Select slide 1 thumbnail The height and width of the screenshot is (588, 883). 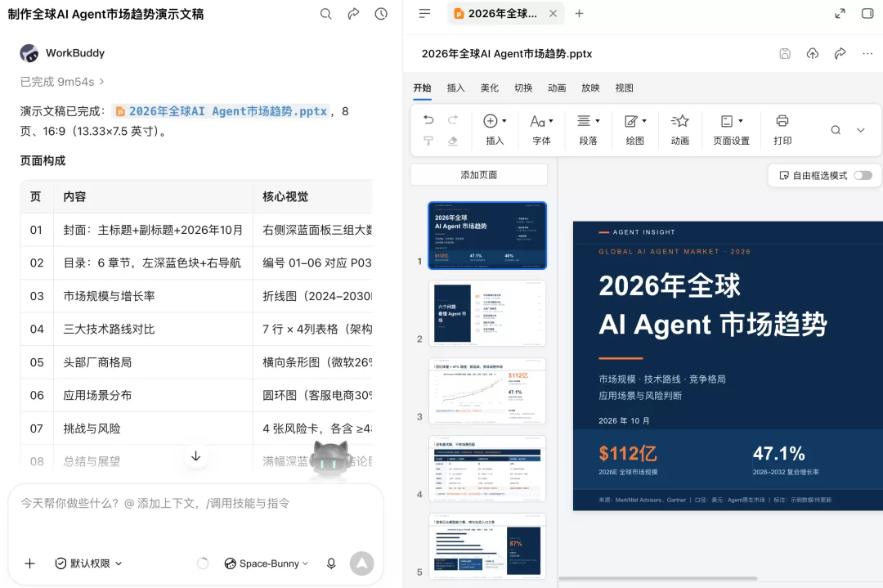click(x=487, y=236)
